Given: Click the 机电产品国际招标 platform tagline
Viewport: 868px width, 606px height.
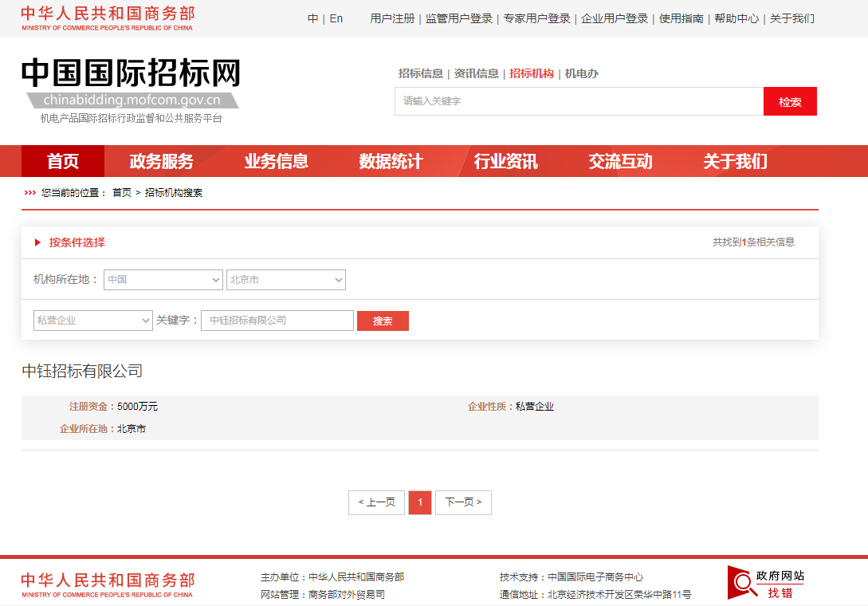Looking at the screenshot, I should coord(132,118).
